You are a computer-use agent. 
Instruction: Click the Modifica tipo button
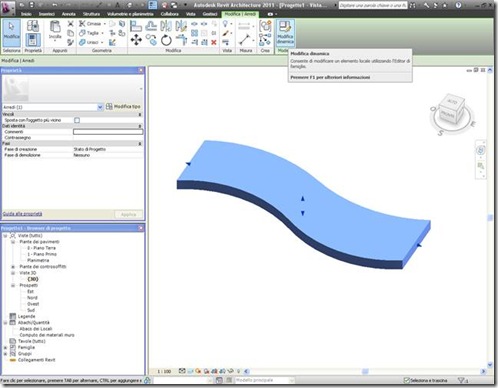pyautogui.click(x=123, y=107)
